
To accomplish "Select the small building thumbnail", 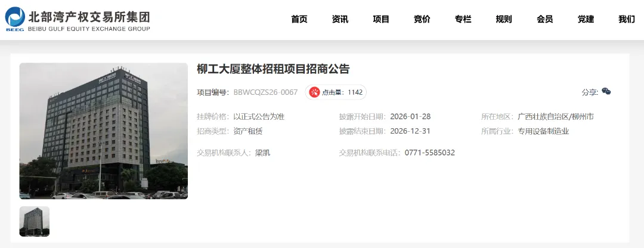I will coord(35,221).
